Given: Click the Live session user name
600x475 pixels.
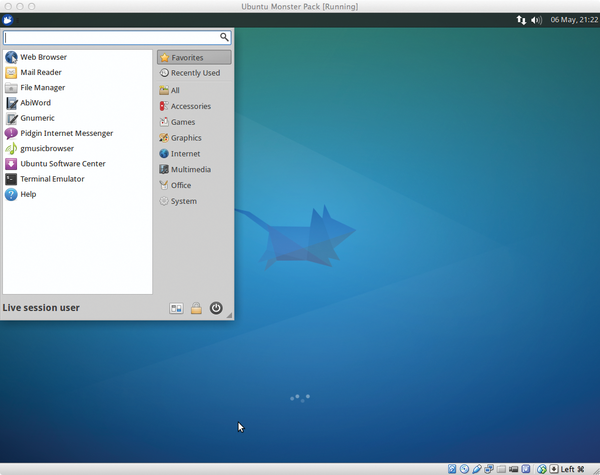Looking at the screenshot, I should click(41, 308).
